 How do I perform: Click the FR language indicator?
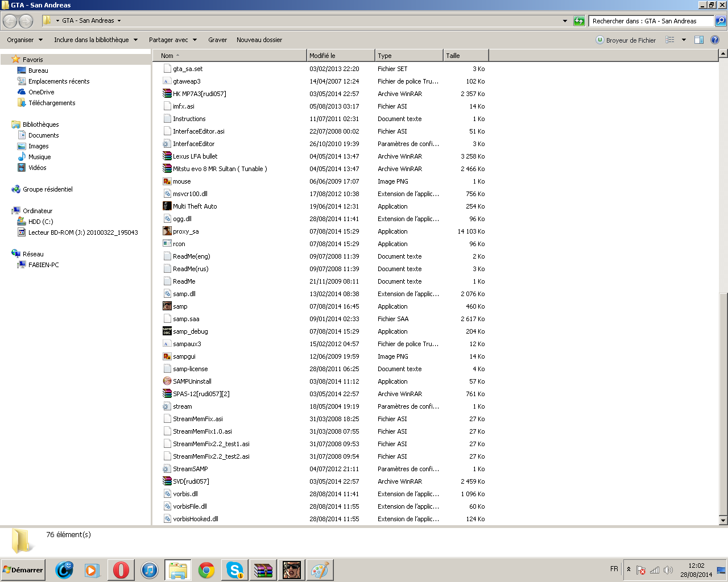[614, 569]
